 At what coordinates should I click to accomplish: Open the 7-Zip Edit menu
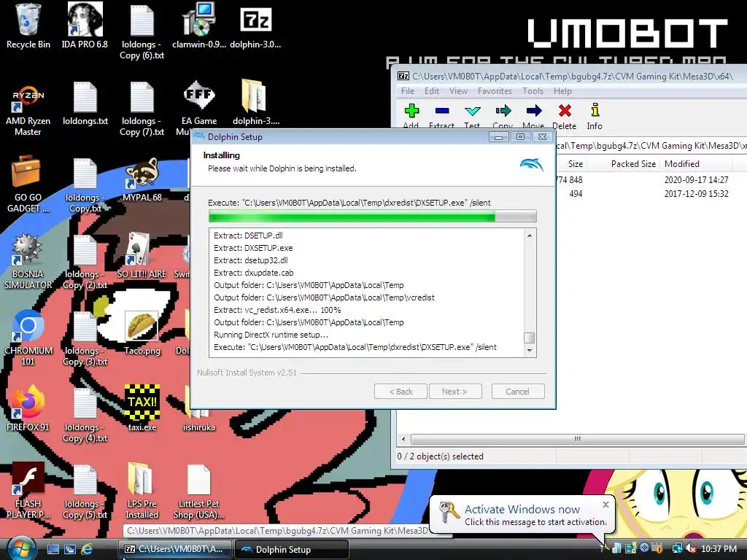(x=432, y=91)
